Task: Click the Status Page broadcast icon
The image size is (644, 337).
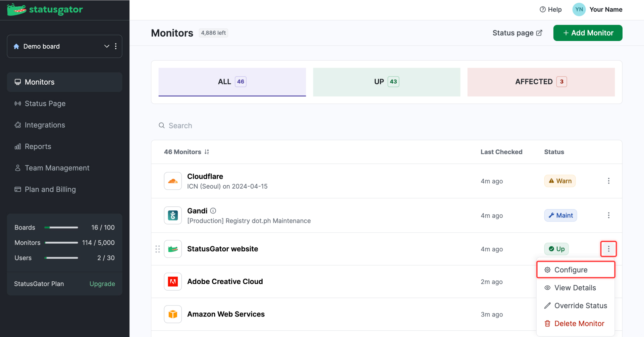Action: (18, 103)
